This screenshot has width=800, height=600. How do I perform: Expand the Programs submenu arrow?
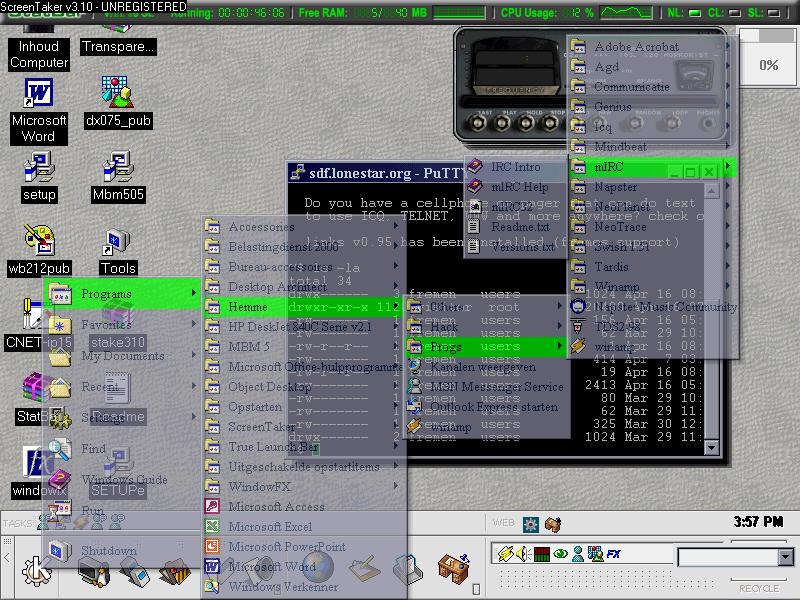[193, 293]
